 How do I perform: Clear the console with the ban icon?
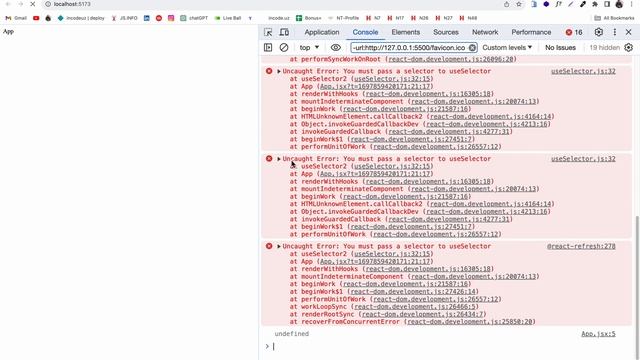tap(284, 48)
